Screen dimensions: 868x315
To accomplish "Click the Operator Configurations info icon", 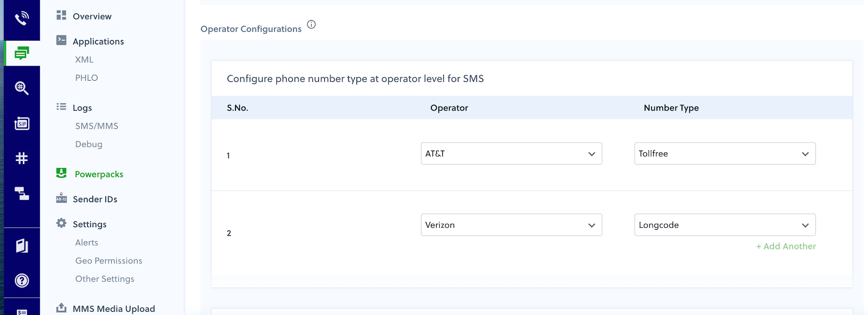I will [x=311, y=24].
